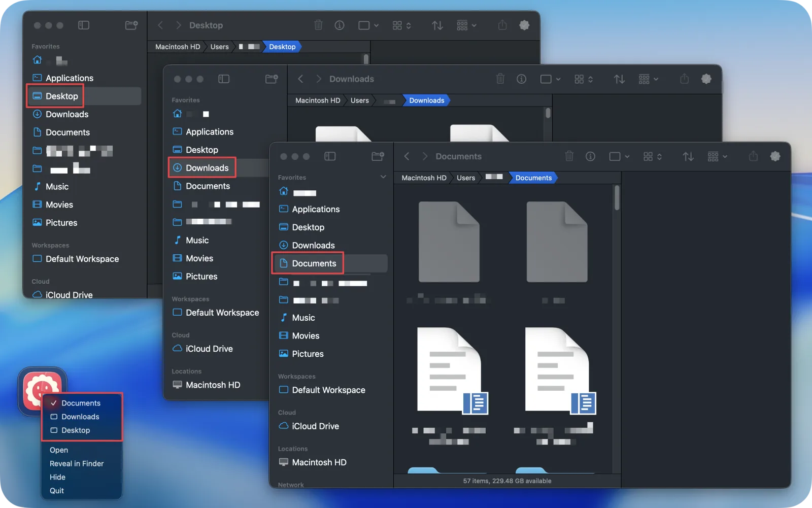
Task: Open view mode dropdown in Desktop window
Action: [x=368, y=25]
